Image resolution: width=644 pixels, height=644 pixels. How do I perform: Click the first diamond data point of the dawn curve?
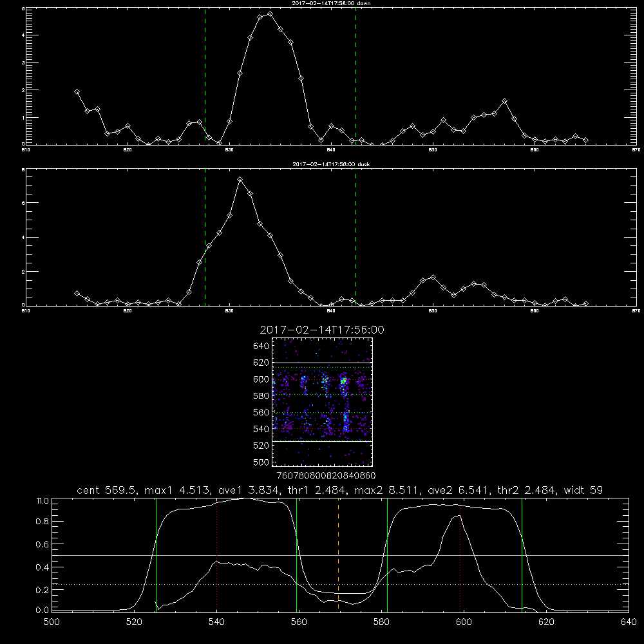coord(77,91)
